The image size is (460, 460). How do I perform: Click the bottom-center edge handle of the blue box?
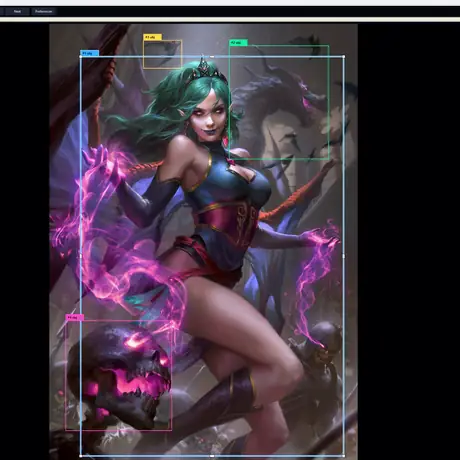(x=212, y=456)
